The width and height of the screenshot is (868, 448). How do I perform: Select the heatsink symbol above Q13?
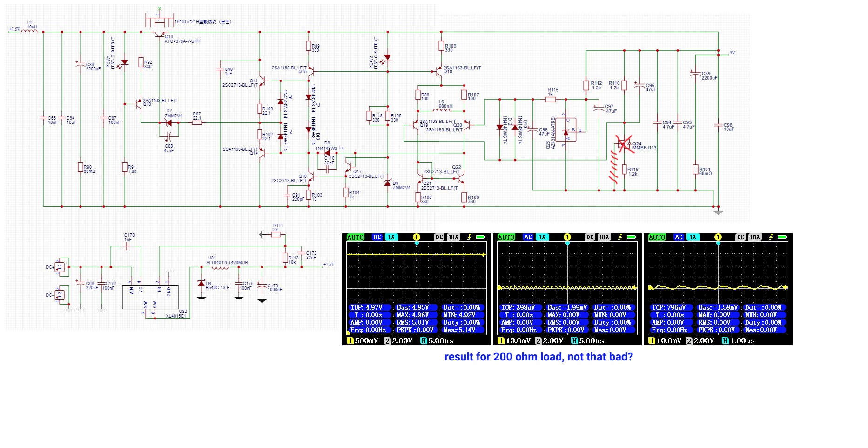tap(160, 20)
